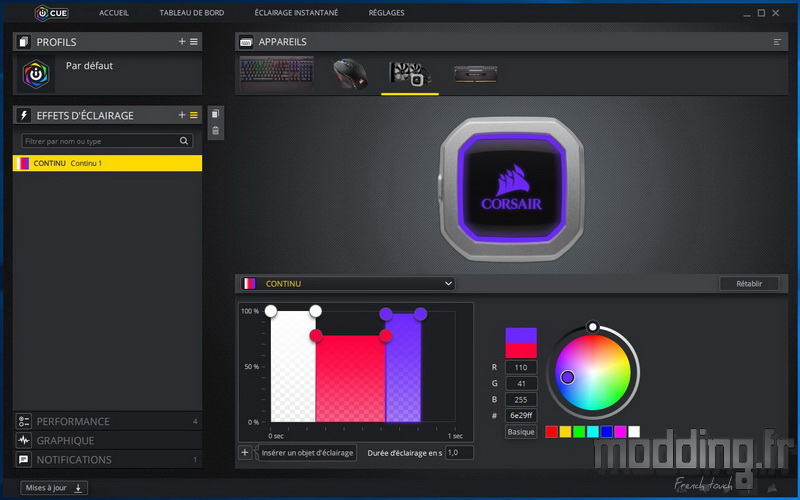Image resolution: width=800 pixels, height=500 pixels.
Task: Open the CONTINU effect type dropdown
Action: pyautogui.click(x=348, y=284)
